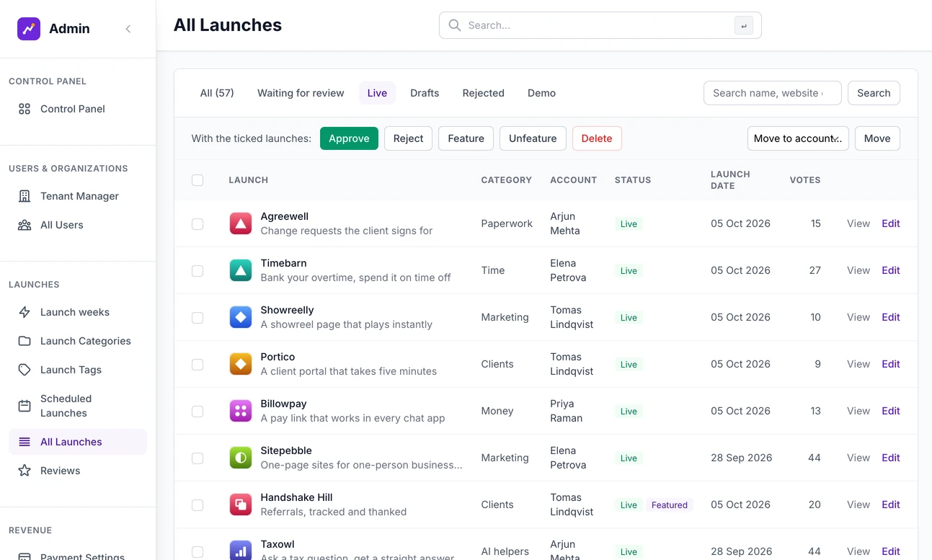Click the Control Panel grid icon
This screenshot has width=932, height=560.
click(x=25, y=109)
